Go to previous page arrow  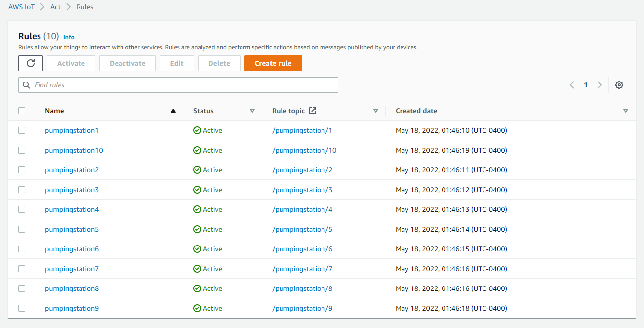pos(572,85)
